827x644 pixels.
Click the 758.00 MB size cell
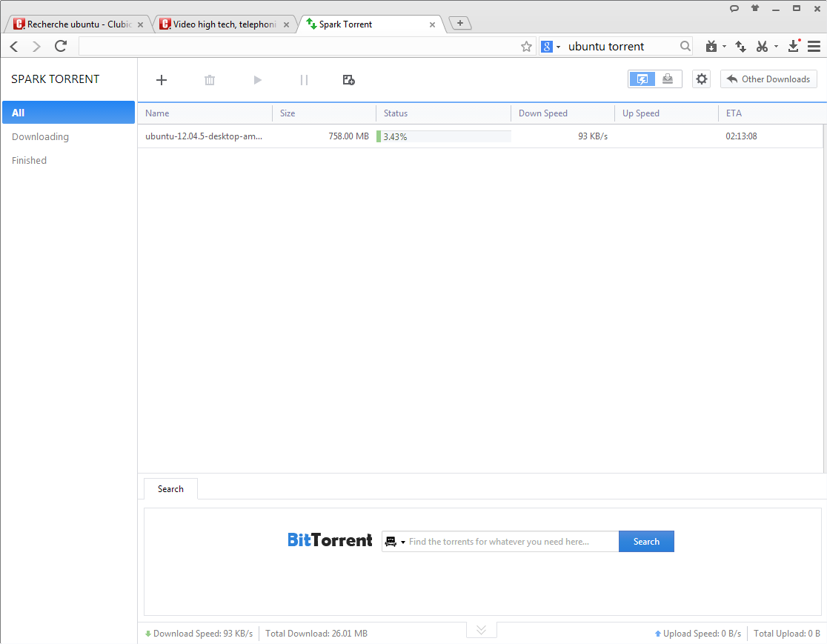(x=348, y=136)
